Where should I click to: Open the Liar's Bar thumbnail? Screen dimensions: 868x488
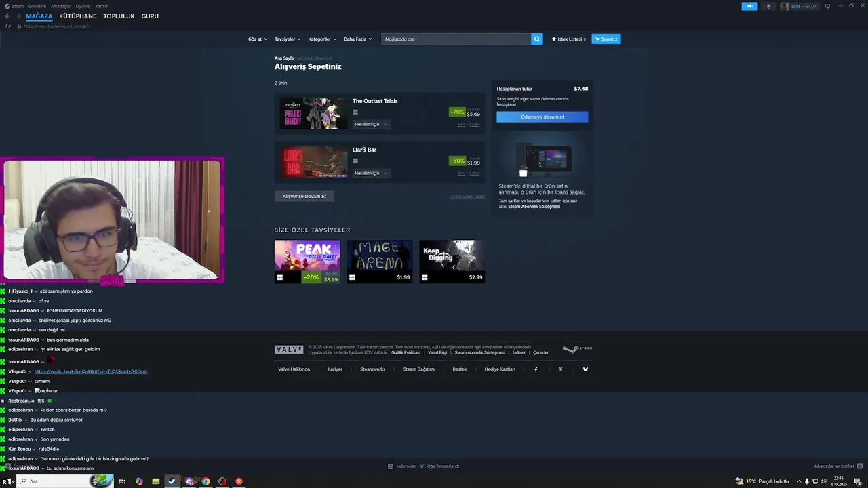tap(313, 162)
